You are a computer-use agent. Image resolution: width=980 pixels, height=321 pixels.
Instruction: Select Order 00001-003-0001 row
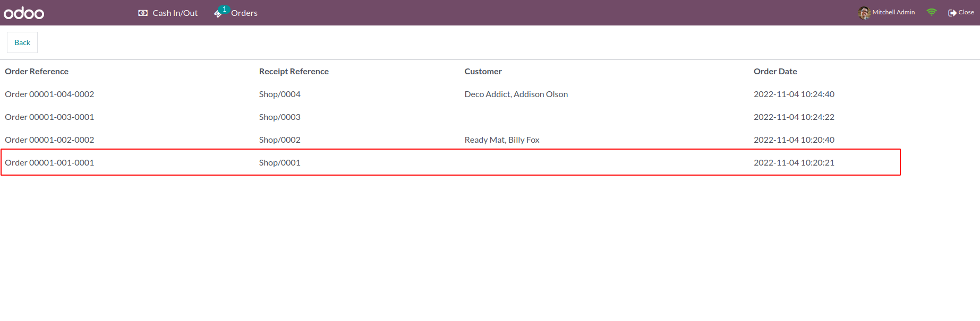tap(450, 117)
